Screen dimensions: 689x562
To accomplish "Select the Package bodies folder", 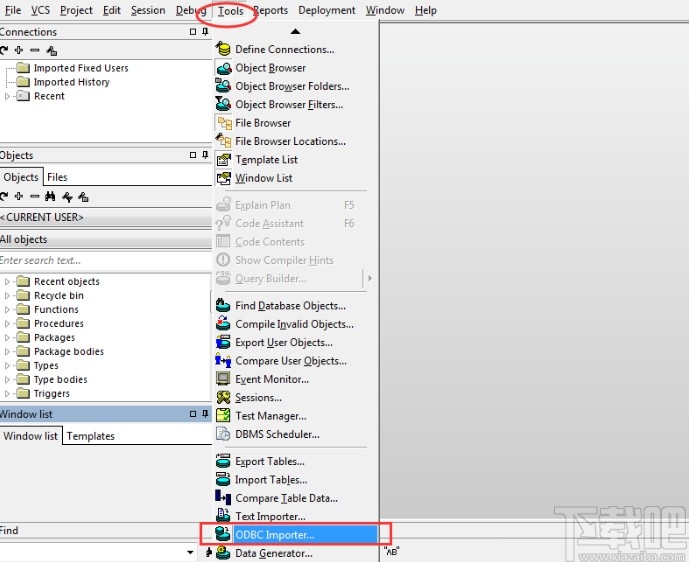I will 60,352.
